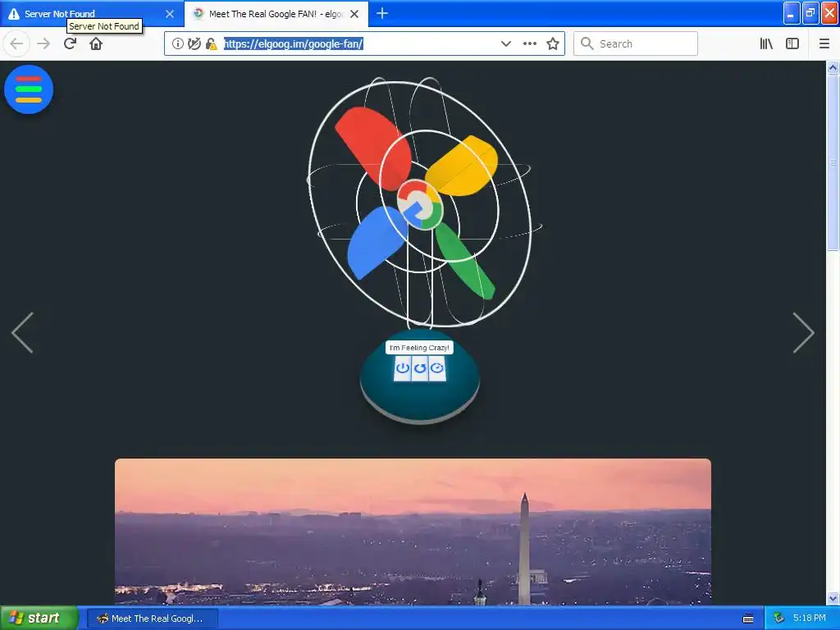Click into the Search box
This screenshot has width=840, height=630.
pos(636,43)
